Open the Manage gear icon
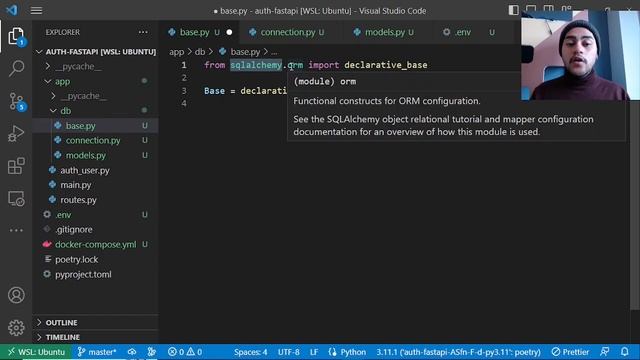Image resolution: width=640 pixels, height=360 pixels. point(16,327)
